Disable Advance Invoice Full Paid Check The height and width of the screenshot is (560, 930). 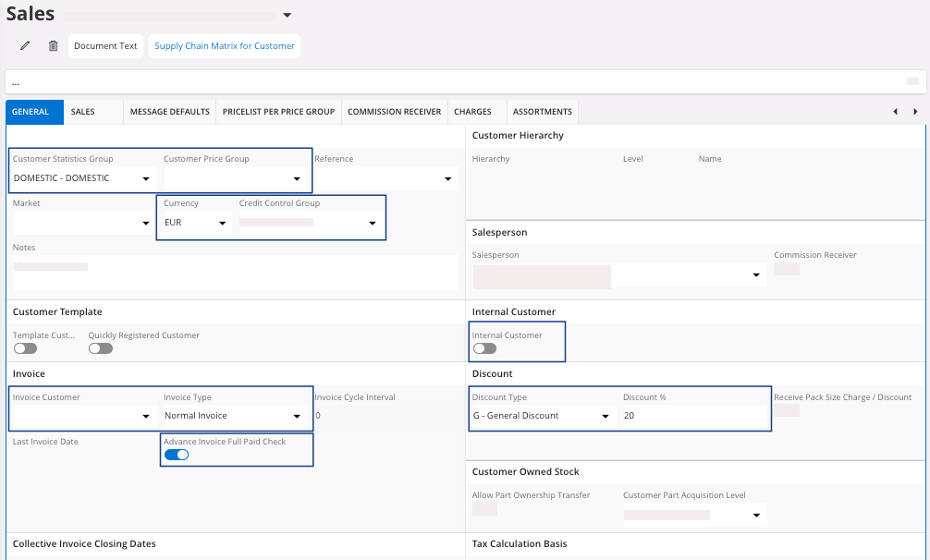pos(177,455)
